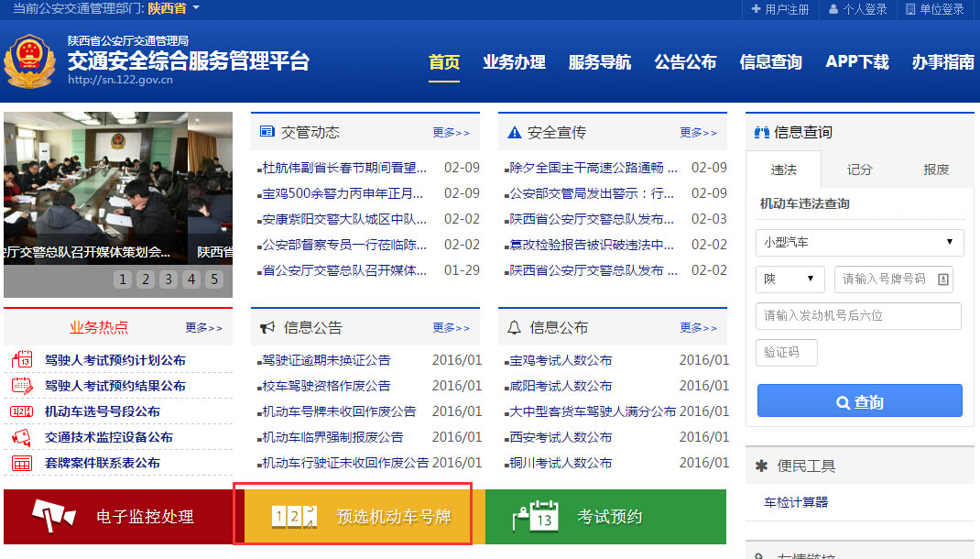The width and height of the screenshot is (980, 559).
Task: Open the 小型汽车 vehicle type dropdown
Action: [x=858, y=243]
